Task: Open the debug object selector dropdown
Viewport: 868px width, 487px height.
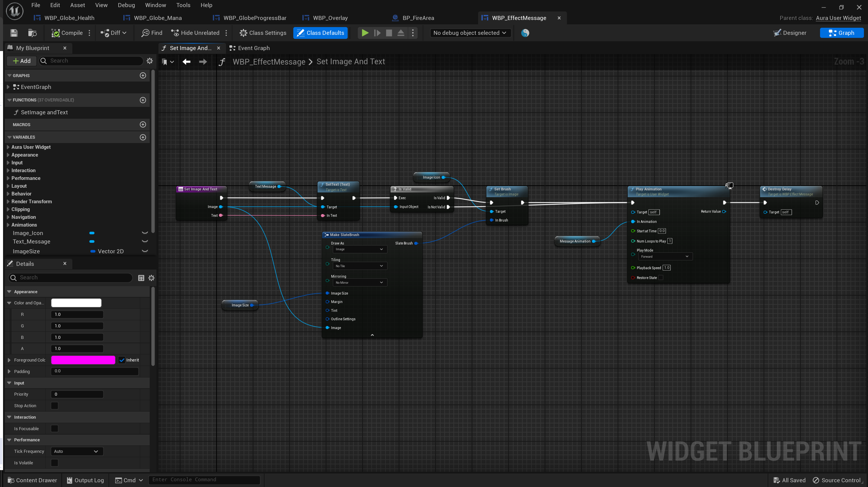Action: tap(470, 33)
